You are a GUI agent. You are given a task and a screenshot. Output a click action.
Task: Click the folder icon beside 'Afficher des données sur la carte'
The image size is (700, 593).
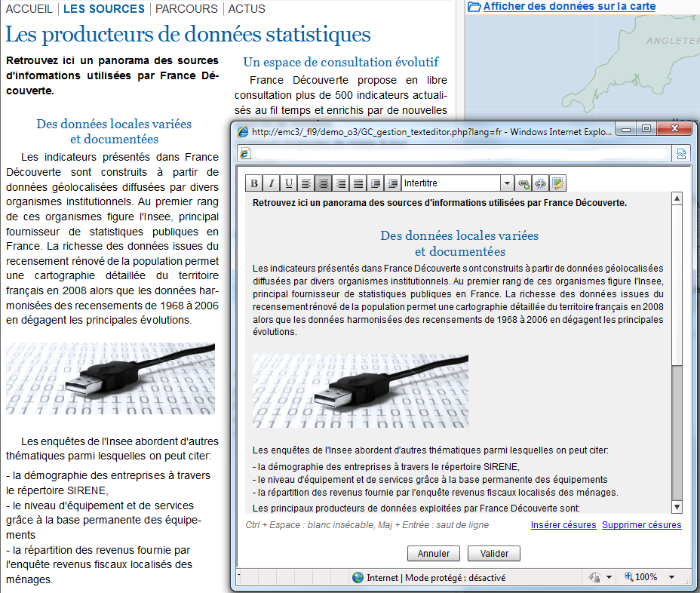coord(474,7)
